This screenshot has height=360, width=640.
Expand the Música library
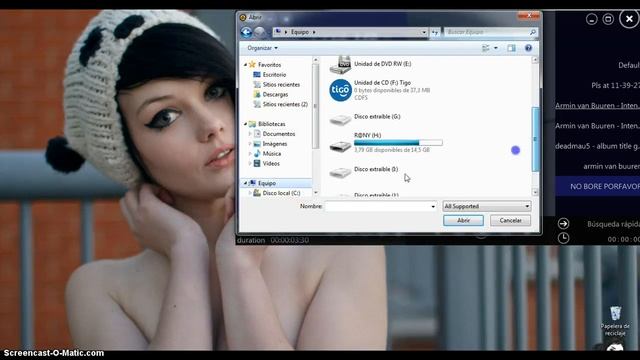(250, 153)
